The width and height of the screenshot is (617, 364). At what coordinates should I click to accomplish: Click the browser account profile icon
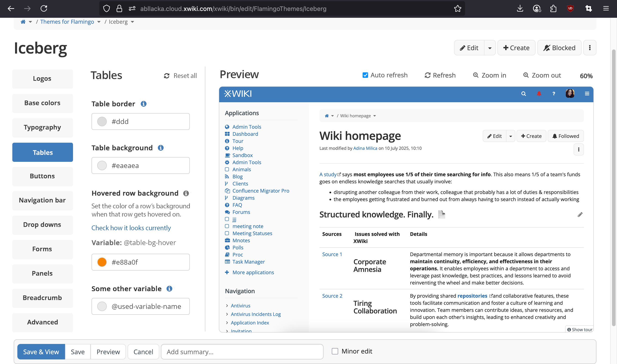point(537,9)
